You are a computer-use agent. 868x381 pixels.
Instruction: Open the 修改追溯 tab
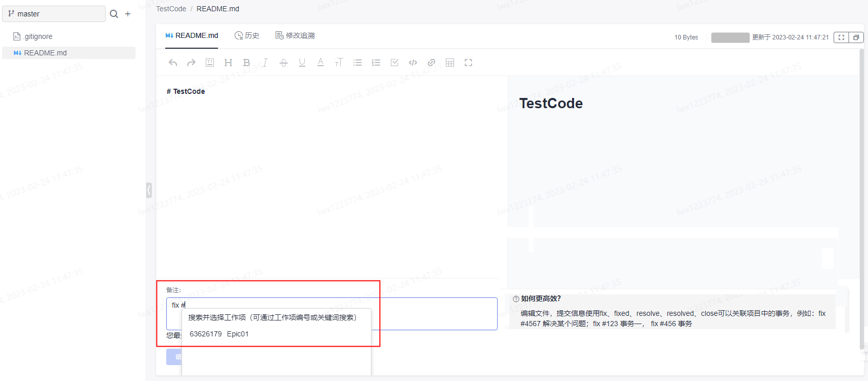point(295,35)
